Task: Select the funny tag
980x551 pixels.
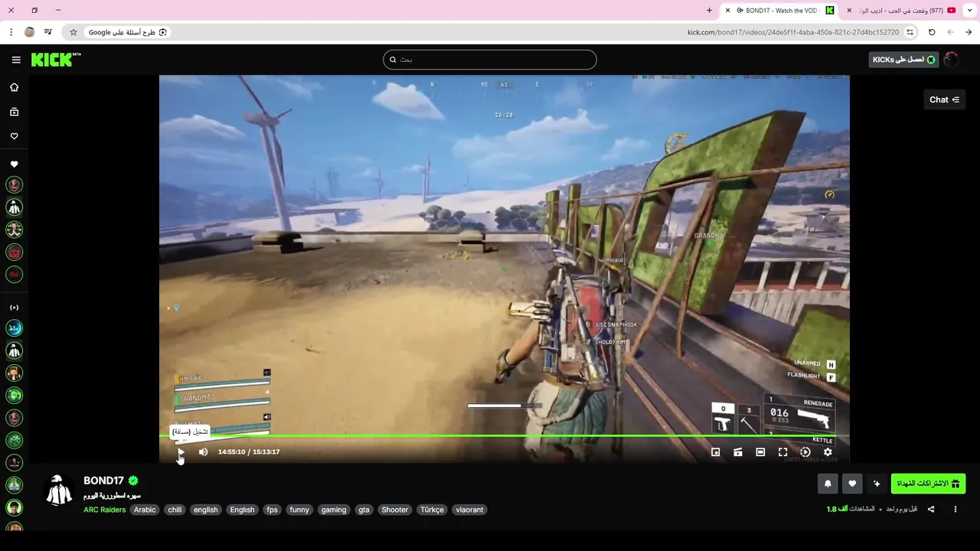Action: point(299,510)
